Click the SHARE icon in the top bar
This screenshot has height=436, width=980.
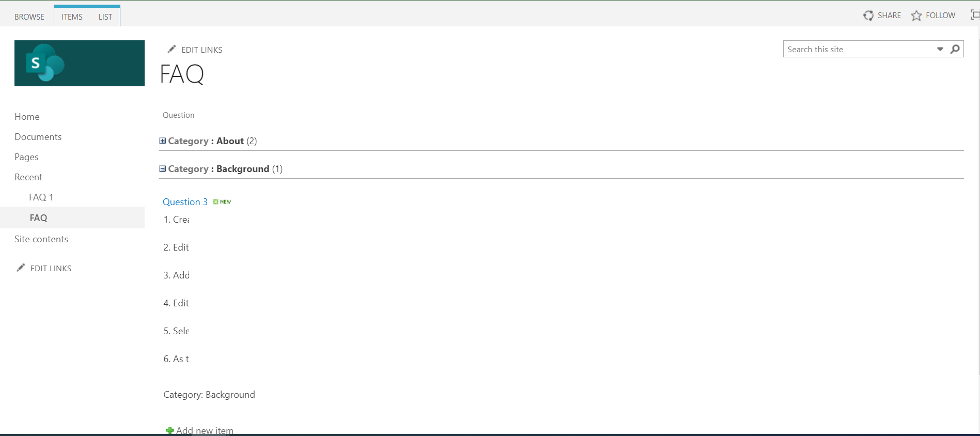(x=869, y=15)
